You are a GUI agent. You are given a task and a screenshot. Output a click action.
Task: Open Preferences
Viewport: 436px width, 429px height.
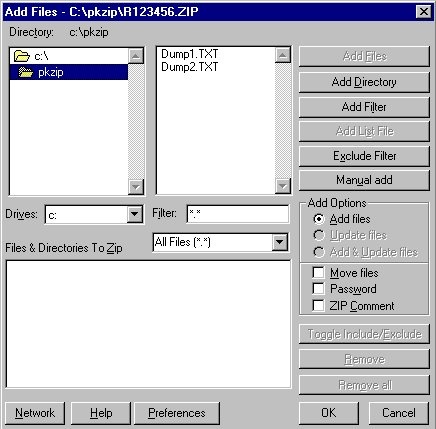click(177, 413)
